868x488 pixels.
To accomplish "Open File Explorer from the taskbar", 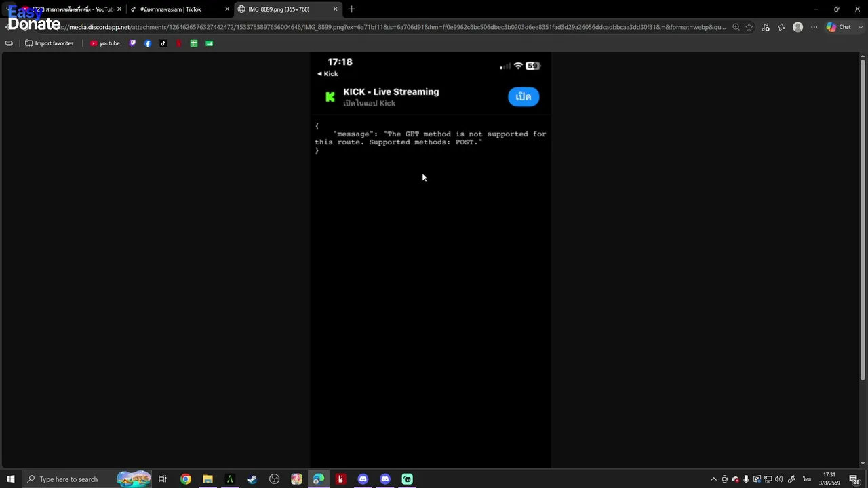I will 208,479.
